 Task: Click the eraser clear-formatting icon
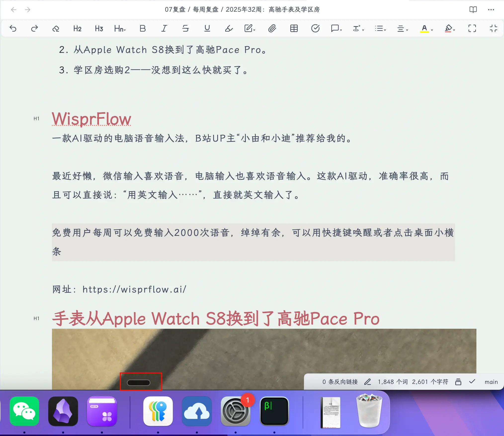pyautogui.click(x=56, y=29)
